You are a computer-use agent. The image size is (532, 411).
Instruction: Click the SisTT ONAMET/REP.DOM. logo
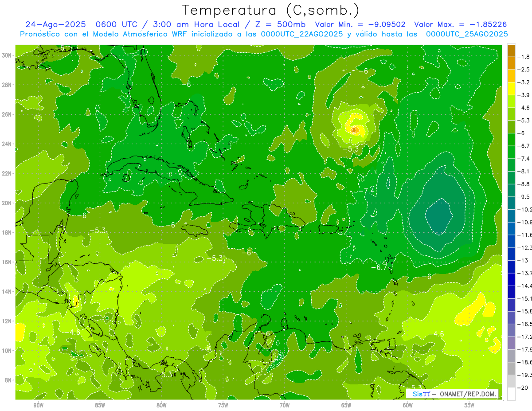click(452, 394)
